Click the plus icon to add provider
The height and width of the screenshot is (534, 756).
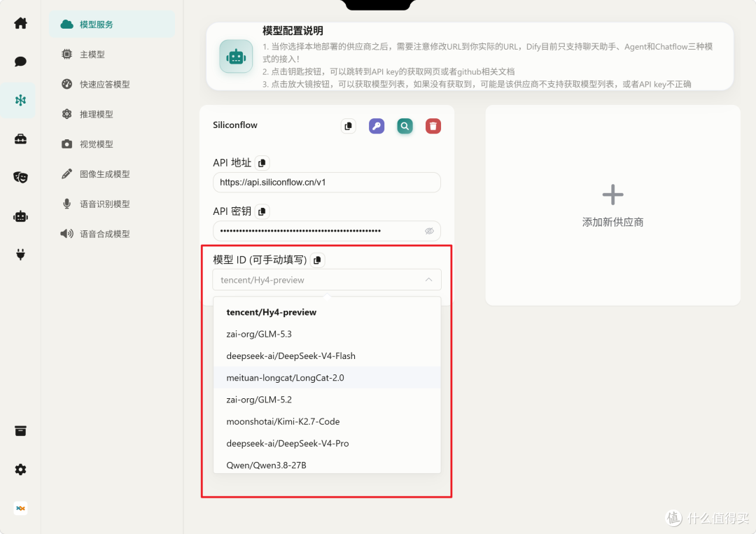(x=612, y=195)
